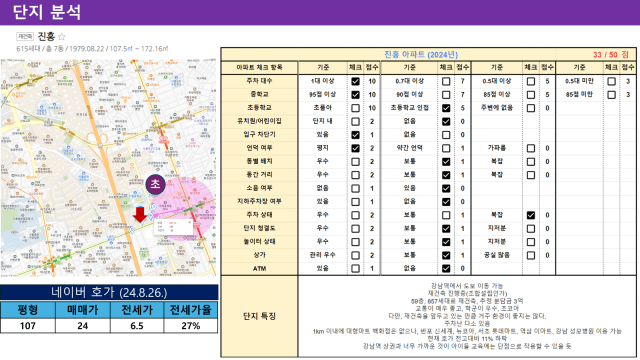Toggle the 주차 상태 복잡 checkbox
640x360 pixels.
pyautogui.click(x=531, y=215)
